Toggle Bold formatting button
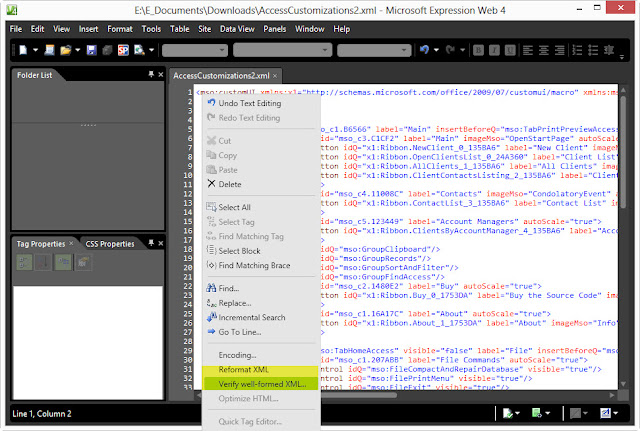640x431 pixels. tap(478, 50)
